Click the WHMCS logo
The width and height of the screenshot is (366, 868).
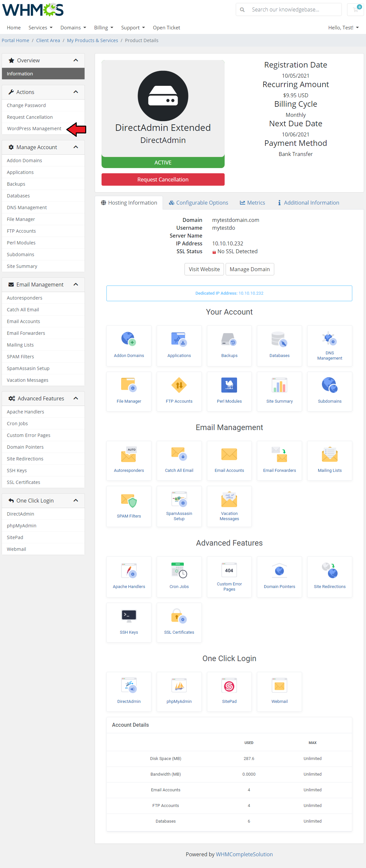point(33,10)
